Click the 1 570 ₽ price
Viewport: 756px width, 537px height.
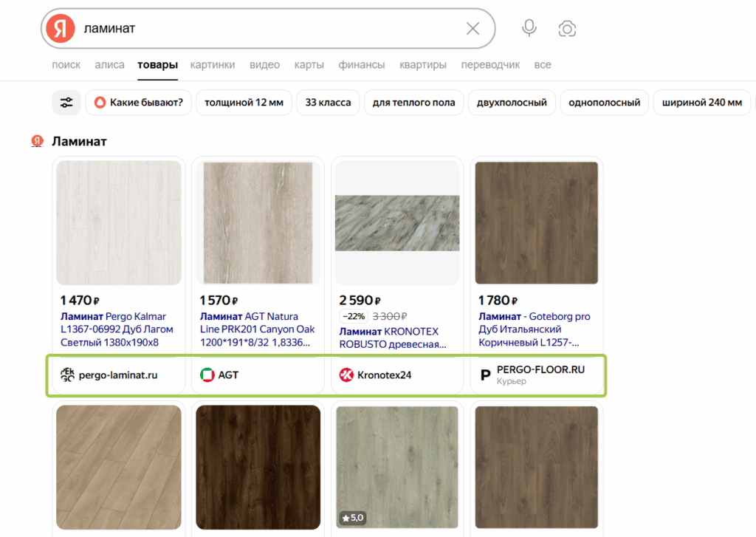[219, 300]
